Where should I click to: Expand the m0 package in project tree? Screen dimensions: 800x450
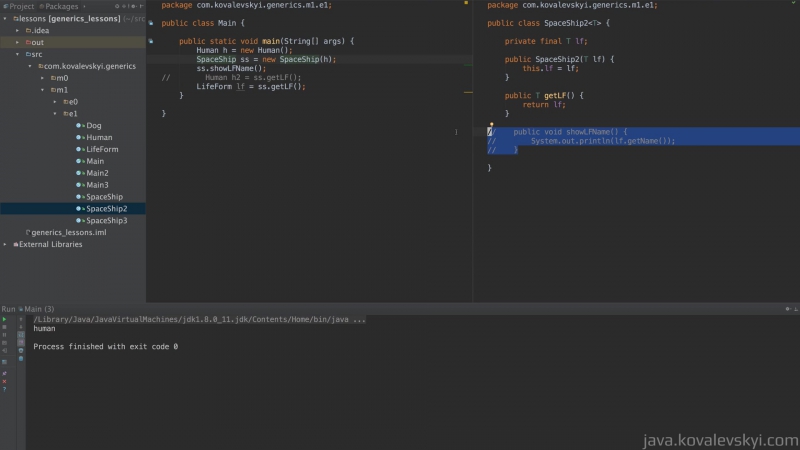coord(42,77)
